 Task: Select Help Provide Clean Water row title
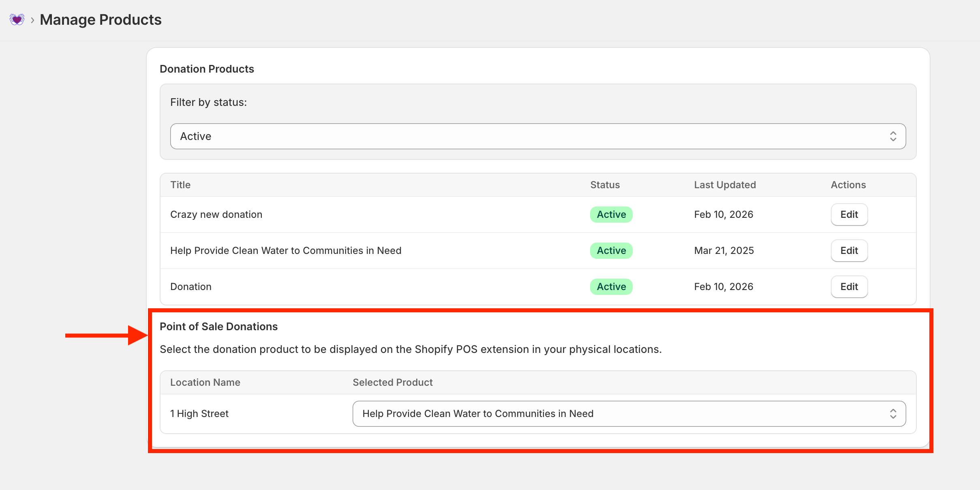286,251
